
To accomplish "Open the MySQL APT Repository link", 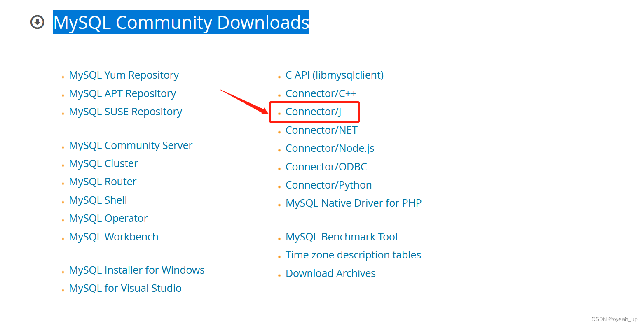I will 122,94.
